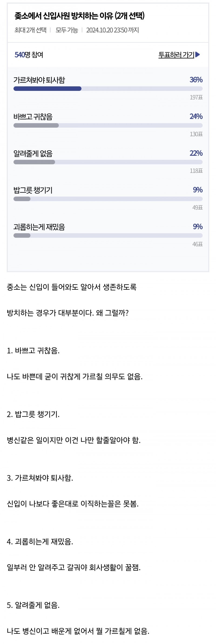Viewport: 216px width, 644px height.
Task: Choose the 바쁘고 귀찮음 poll option label
Action: coord(33,117)
